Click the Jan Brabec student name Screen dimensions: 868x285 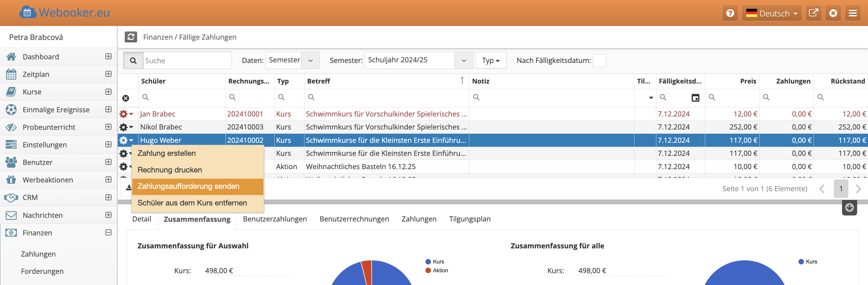coord(158,114)
